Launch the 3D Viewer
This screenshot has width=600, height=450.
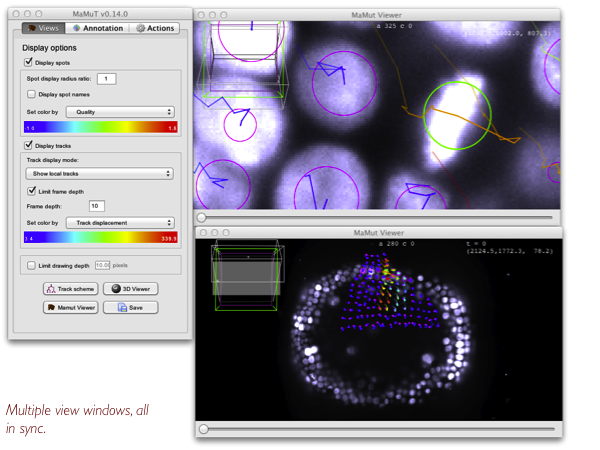tap(129, 288)
